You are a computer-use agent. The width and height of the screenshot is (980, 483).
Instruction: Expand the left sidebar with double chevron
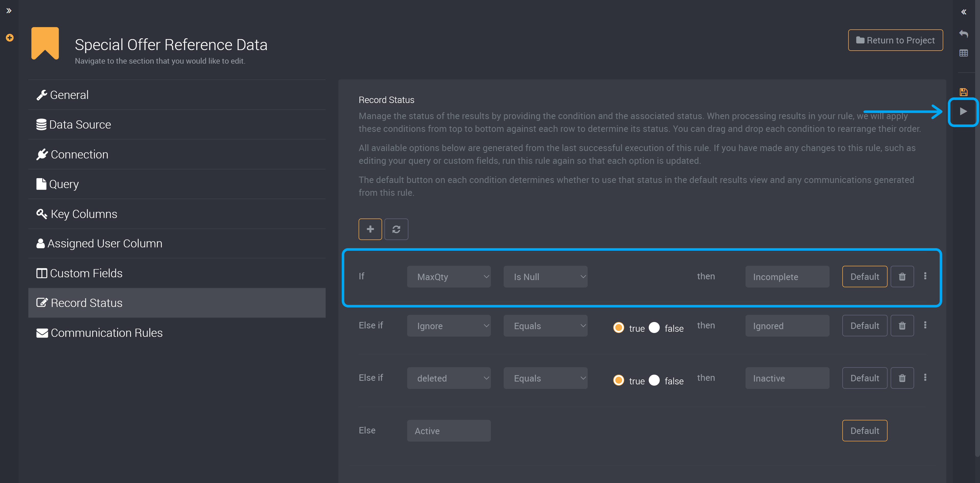[x=9, y=11]
